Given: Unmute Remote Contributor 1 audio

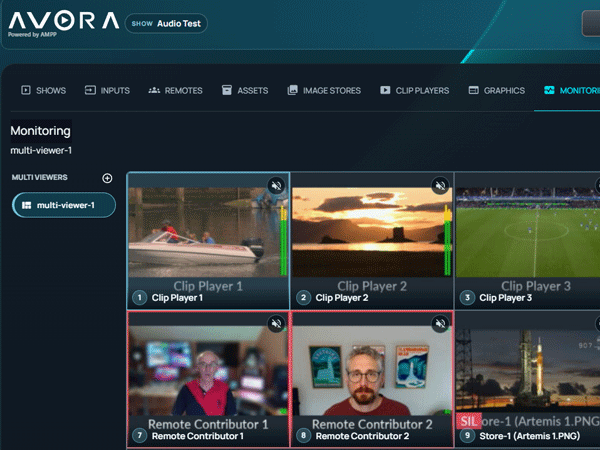Looking at the screenshot, I should pyautogui.click(x=276, y=324).
